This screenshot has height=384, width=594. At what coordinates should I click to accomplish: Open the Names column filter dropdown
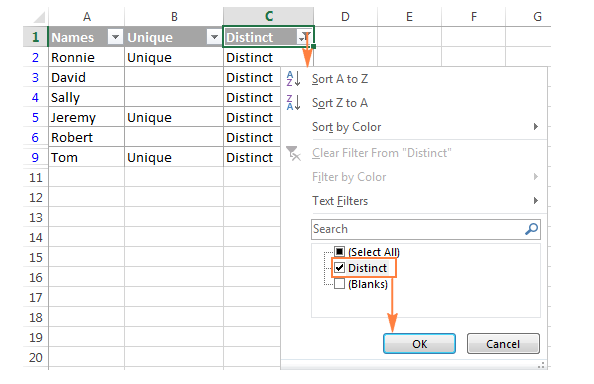pyautogui.click(x=115, y=37)
